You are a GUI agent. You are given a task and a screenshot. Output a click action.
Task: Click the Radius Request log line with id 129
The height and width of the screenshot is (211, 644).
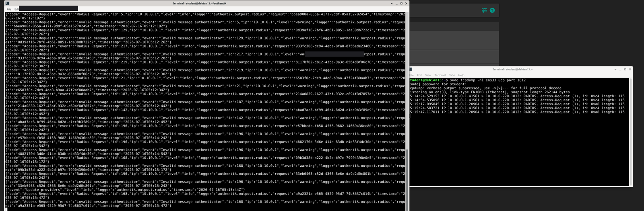point(205,32)
